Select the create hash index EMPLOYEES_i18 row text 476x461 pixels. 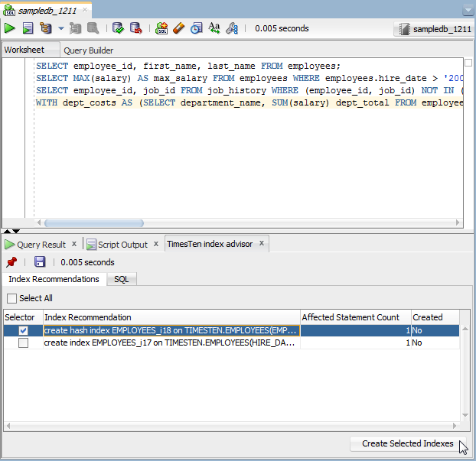(x=171, y=330)
